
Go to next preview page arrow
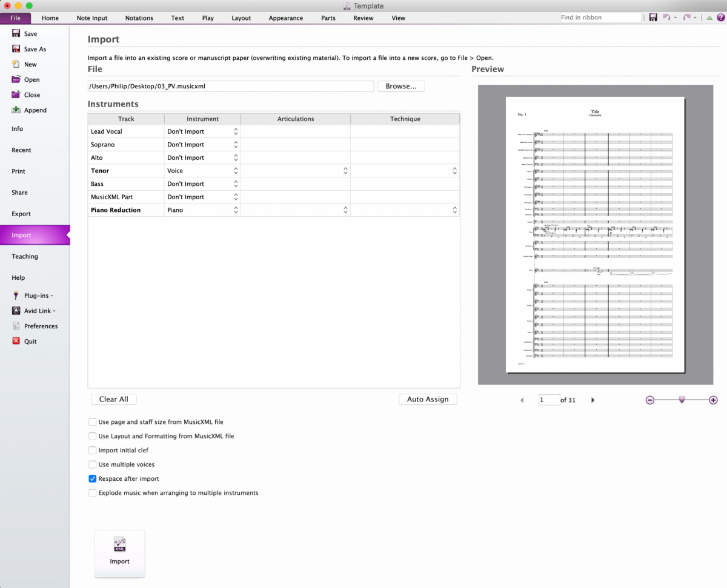point(593,400)
